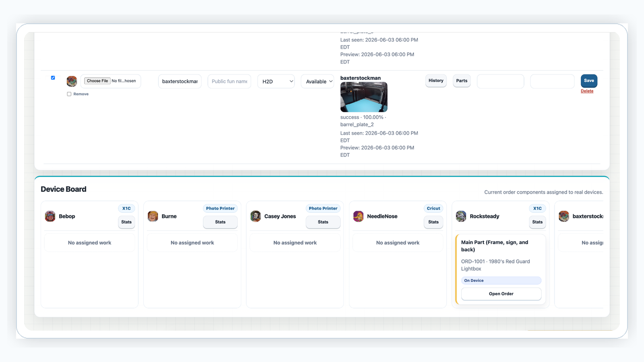Open Stats for Rocksteady
The image size is (644, 362).
(x=537, y=222)
